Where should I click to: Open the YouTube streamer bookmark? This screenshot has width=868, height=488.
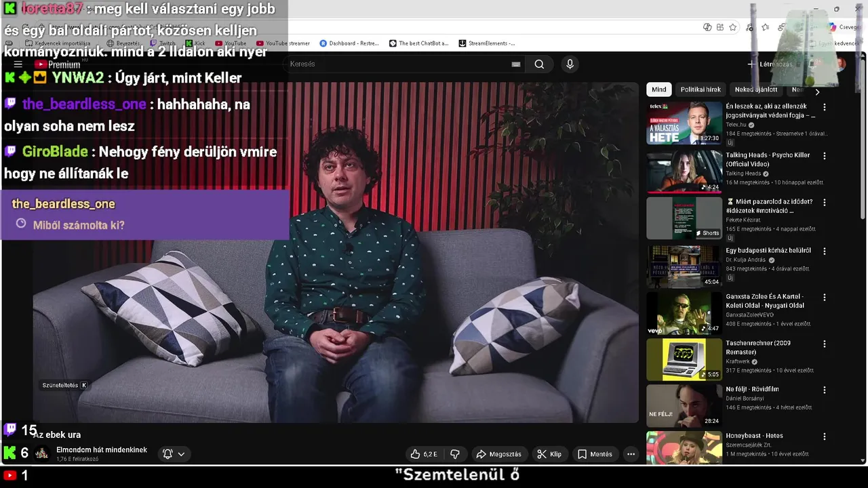[x=283, y=43]
